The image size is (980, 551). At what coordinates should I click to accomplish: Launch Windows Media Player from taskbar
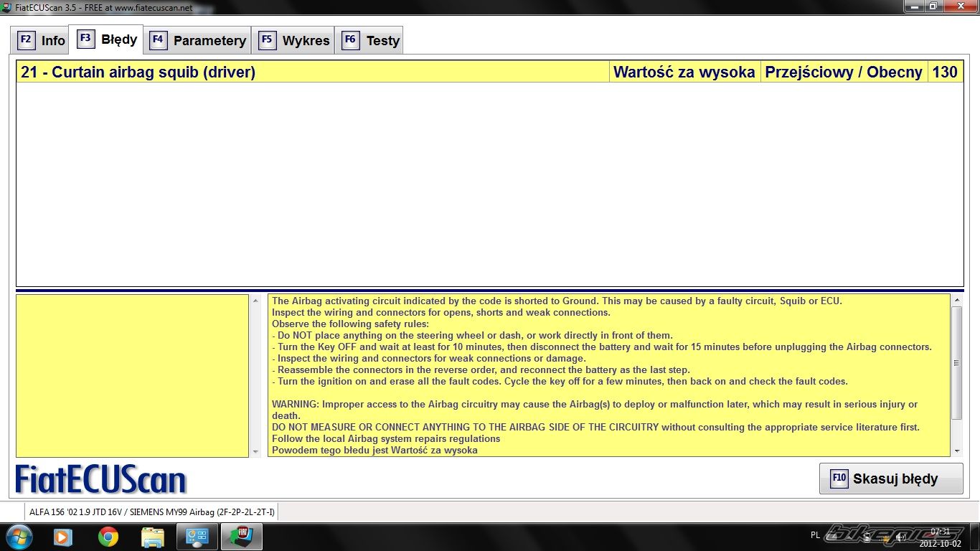click(63, 537)
